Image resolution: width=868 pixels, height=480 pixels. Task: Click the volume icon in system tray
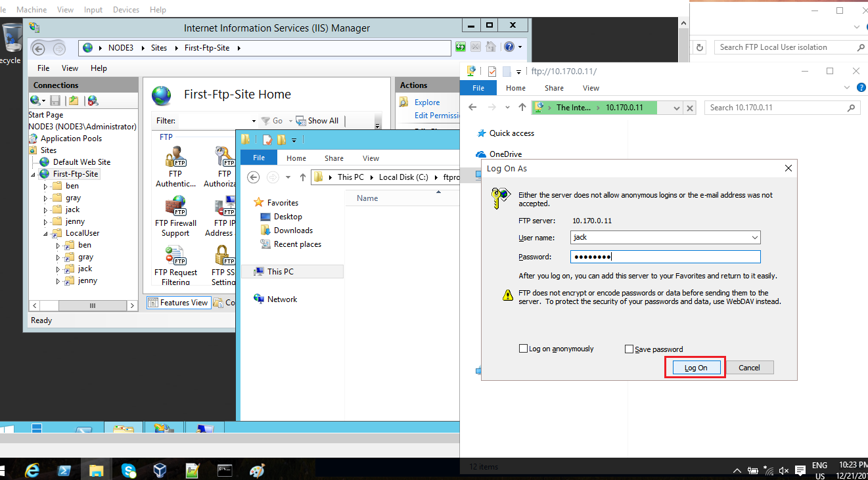784,471
